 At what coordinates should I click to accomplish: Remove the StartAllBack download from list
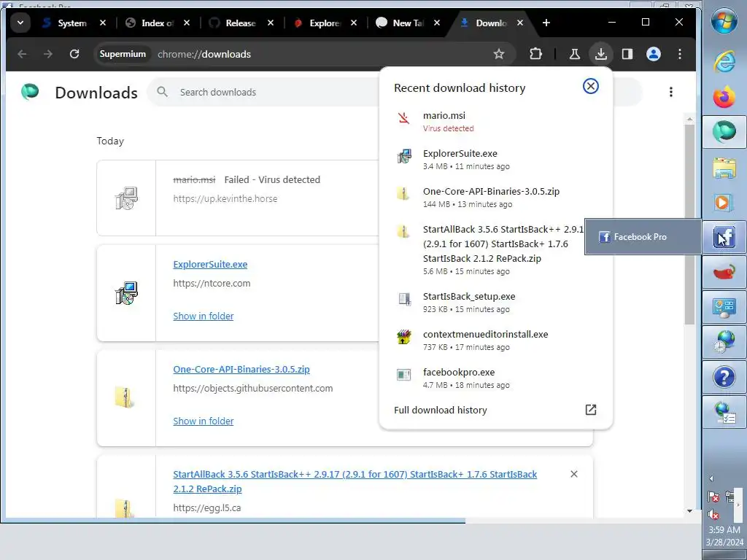pyautogui.click(x=574, y=474)
